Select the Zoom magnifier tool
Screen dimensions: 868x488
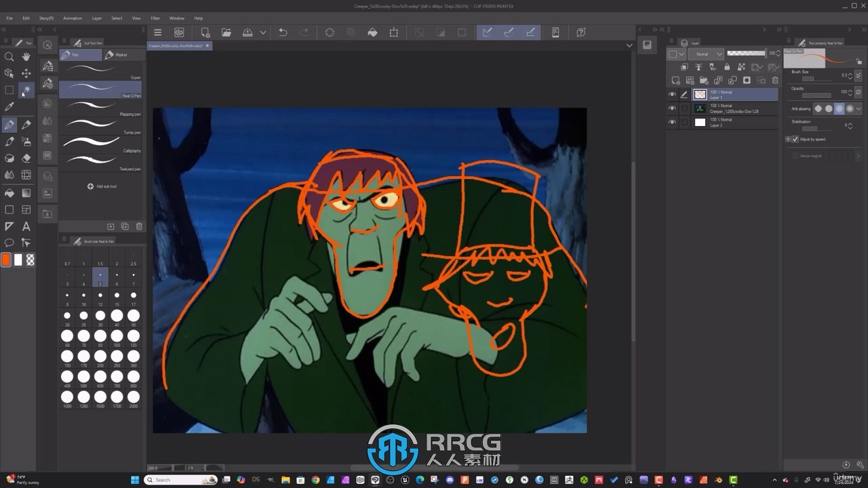[x=9, y=57]
